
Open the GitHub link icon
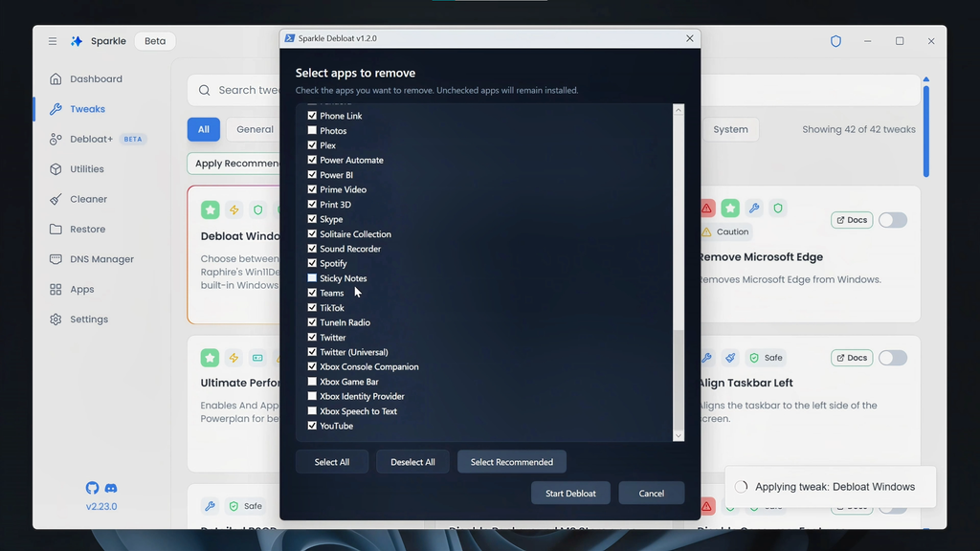pyautogui.click(x=92, y=488)
